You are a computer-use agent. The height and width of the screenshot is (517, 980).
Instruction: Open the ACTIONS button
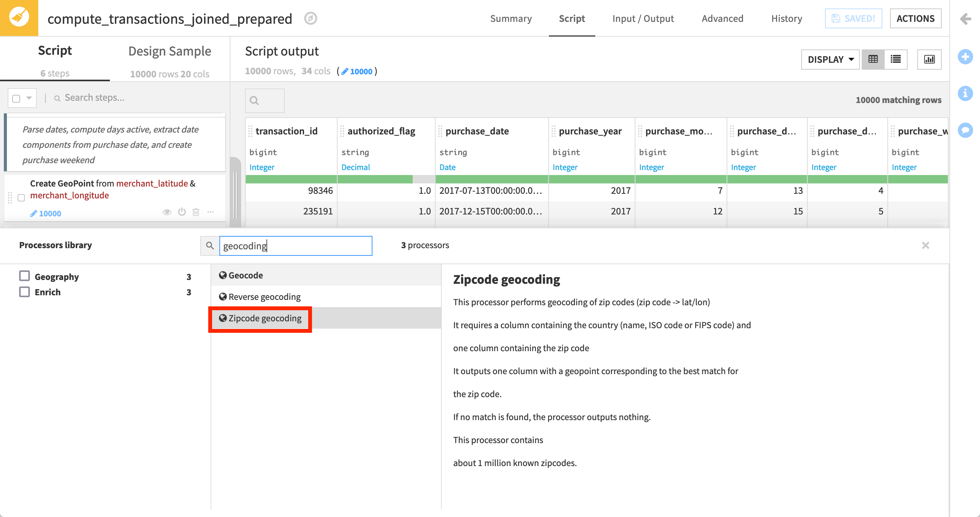[916, 18]
